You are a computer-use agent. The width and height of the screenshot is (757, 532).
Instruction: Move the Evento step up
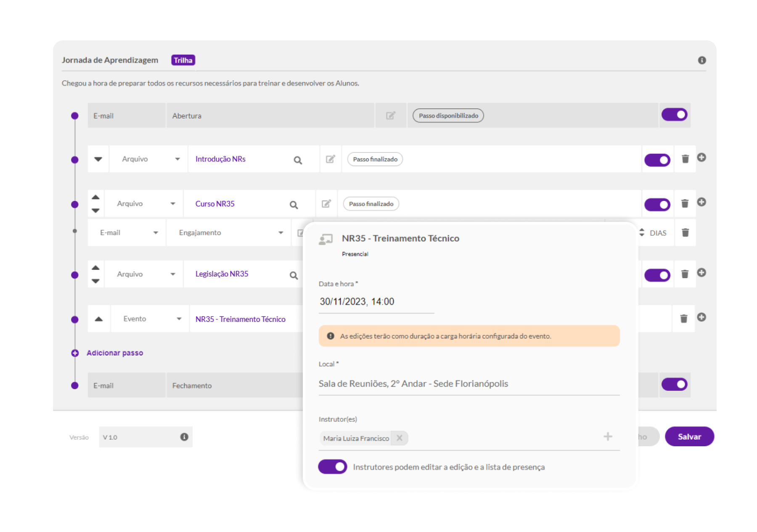[98, 319]
